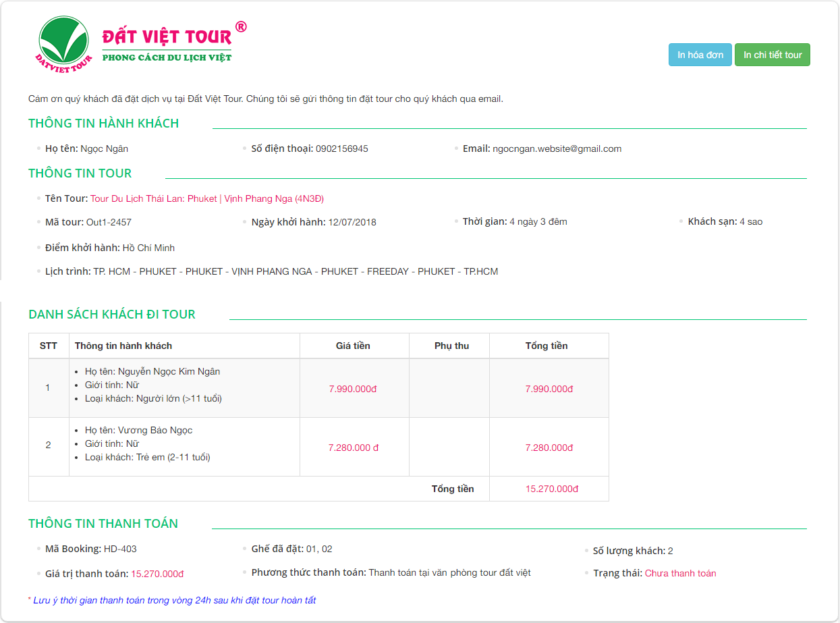
Task: Click the 'THÔNG TIN TOUR' section heading
Action: click(80, 173)
